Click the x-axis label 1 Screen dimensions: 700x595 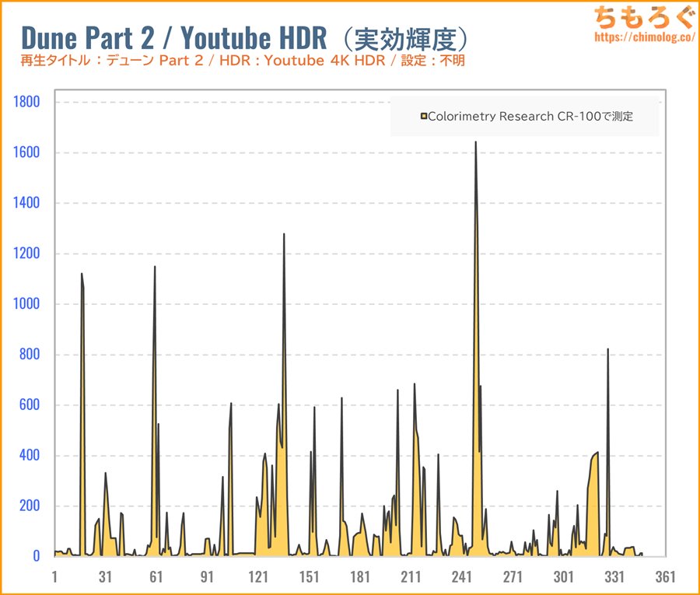point(54,576)
